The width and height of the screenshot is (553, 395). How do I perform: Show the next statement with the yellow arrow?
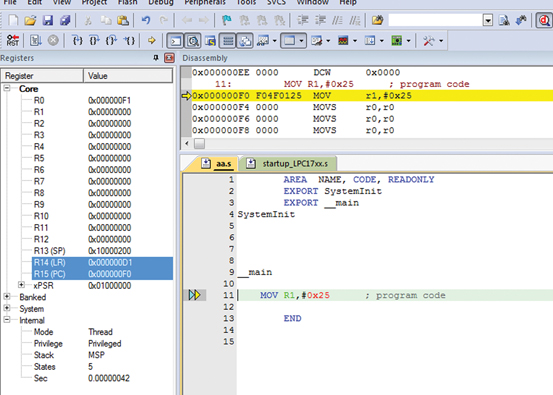pyautogui.click(x=152, y=41)
